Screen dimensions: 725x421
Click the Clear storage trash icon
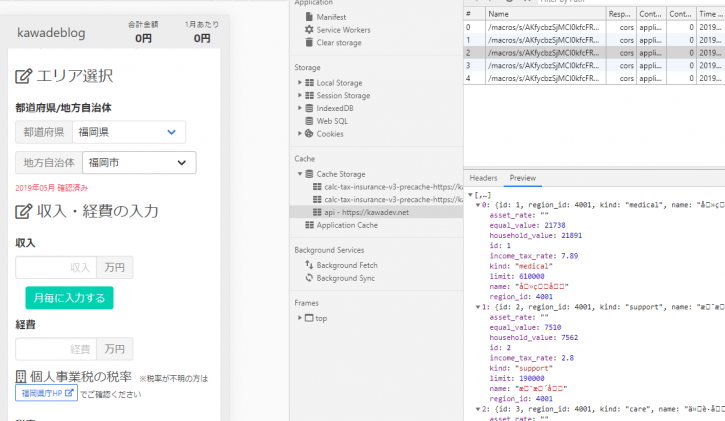pyautogui.click(x=309, y=43)
